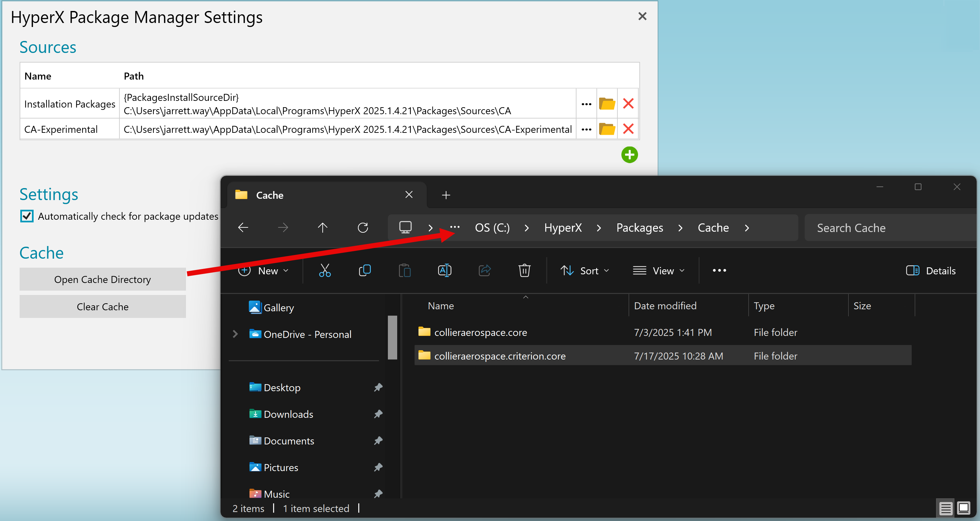Open Pictures quick access folder
The width and height of the screenshot is (980, 521).
pyautogui.click(x=273, y=467)
